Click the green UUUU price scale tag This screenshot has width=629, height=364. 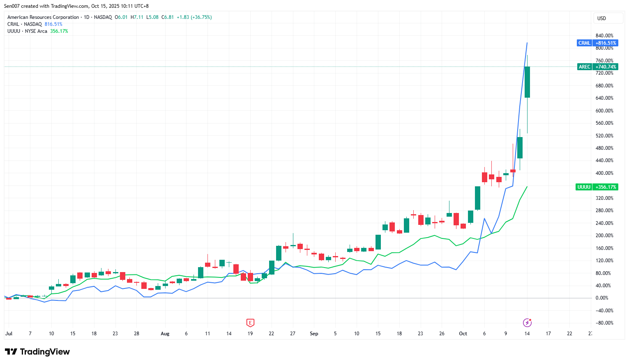(x=584, y=187)
